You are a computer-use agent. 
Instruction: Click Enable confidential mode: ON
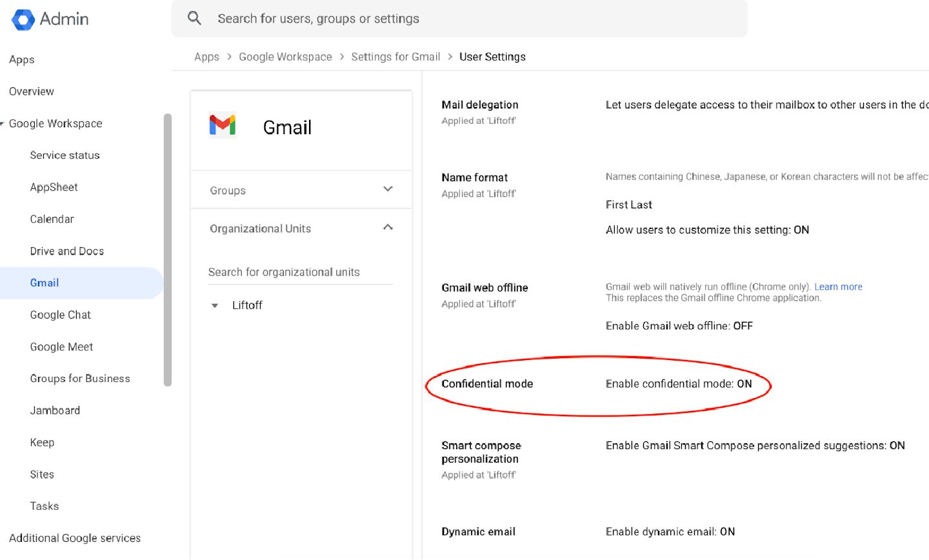click(679, 384)
